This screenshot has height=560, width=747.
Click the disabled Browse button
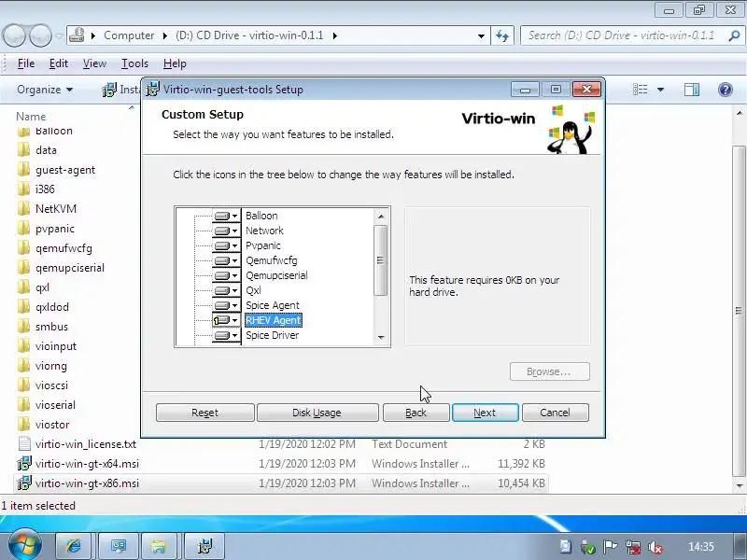549,371
